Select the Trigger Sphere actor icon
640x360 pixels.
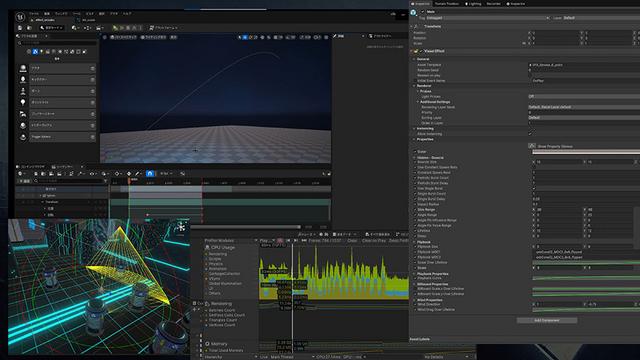[x=23, y=137]
